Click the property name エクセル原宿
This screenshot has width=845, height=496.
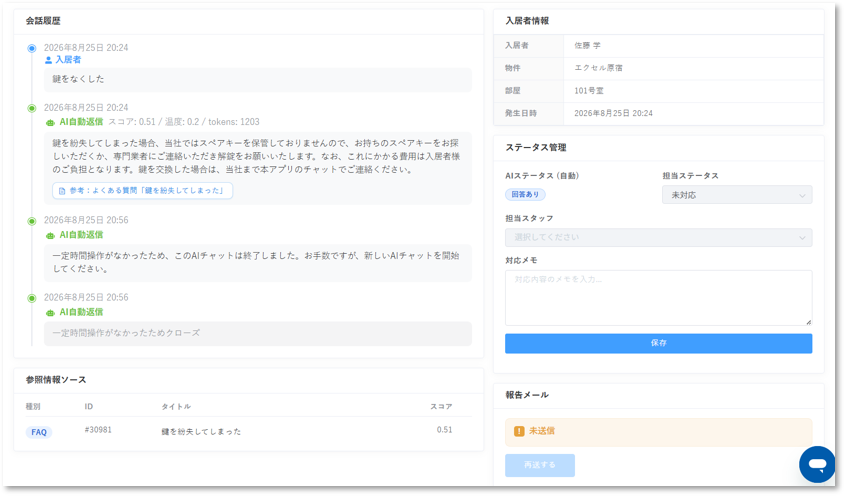tap(598, 68)
